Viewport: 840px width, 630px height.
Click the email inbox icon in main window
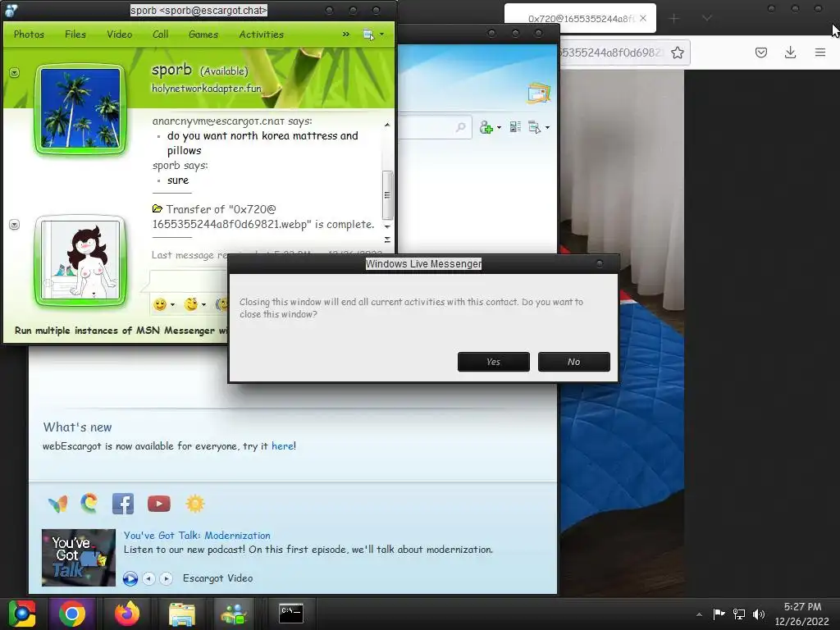click(538, 94)
